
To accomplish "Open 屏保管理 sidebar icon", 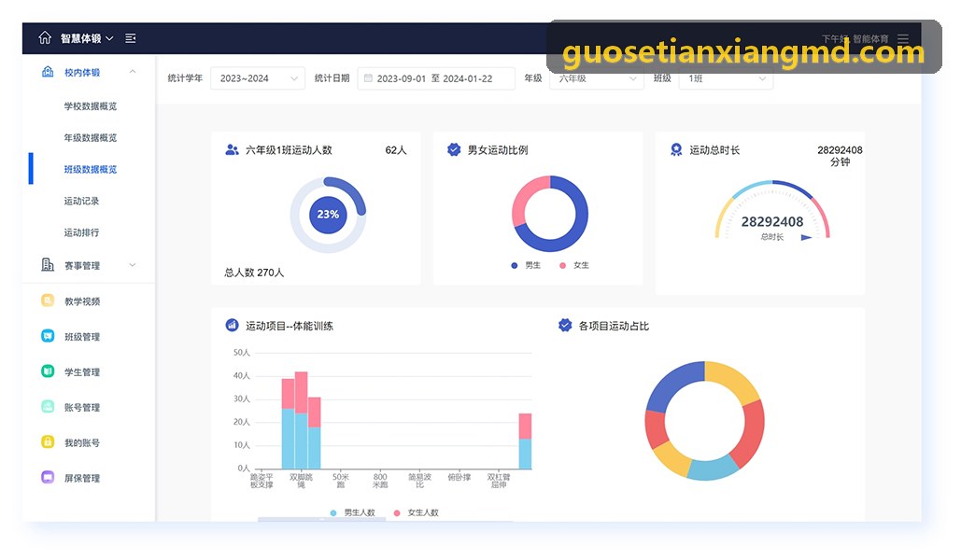I will pos(48,477).
